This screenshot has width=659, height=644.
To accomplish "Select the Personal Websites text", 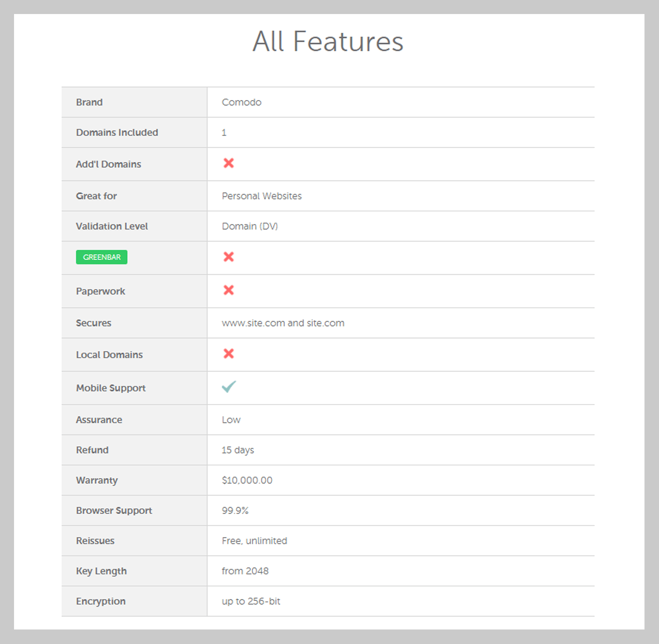I will tap(261, 196).
